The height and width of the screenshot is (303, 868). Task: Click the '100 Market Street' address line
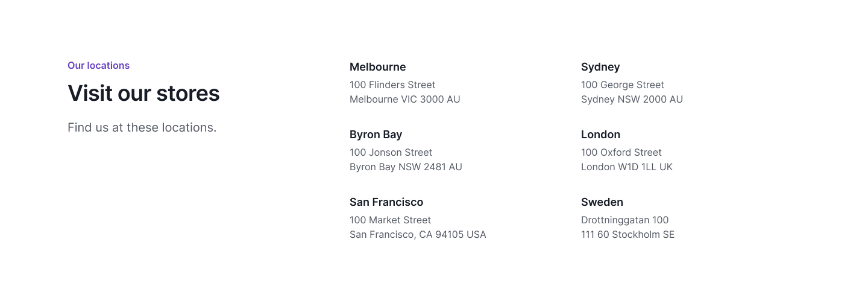coord(391,220)
